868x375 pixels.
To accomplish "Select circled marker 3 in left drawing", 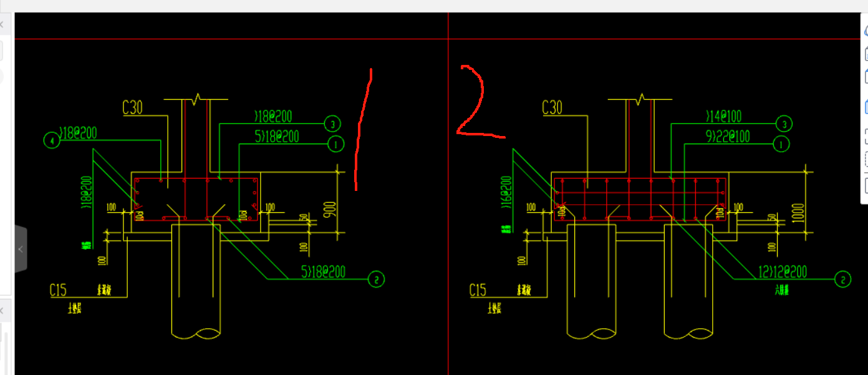I will (333, 124).
